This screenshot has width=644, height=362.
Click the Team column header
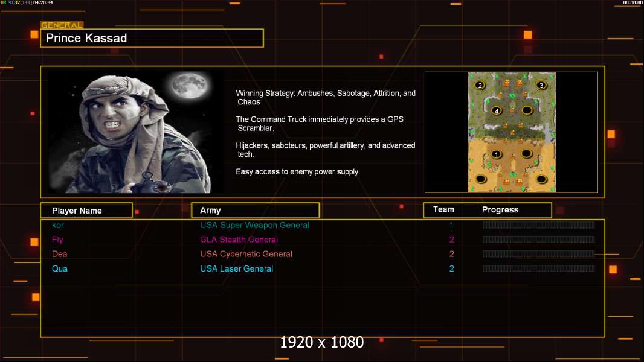pos(443,209)
